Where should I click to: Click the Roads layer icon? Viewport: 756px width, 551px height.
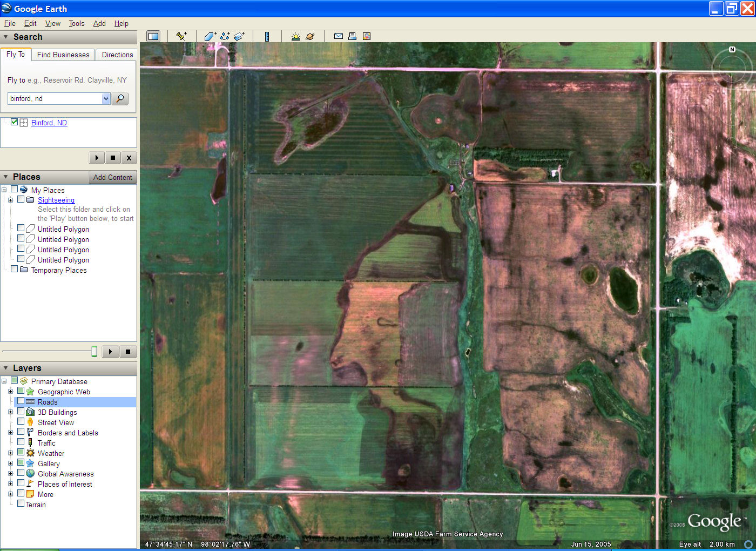(30, 402)
